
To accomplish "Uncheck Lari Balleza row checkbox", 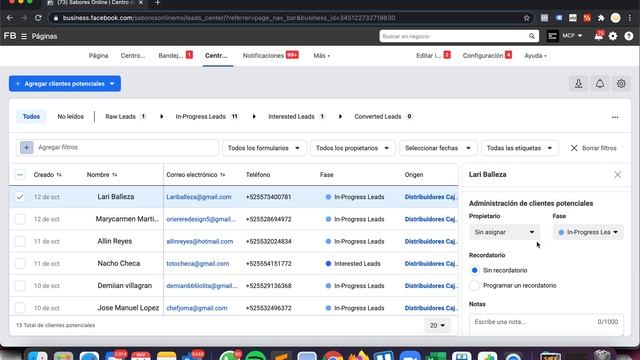I will pyautogui.click(x=20, y=197).
